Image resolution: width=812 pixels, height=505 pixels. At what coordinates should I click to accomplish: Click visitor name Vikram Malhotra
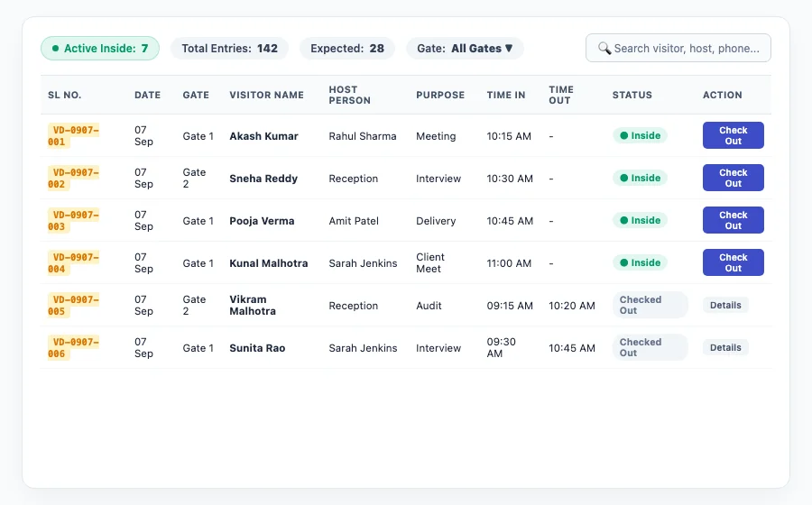tap(253, 306)
